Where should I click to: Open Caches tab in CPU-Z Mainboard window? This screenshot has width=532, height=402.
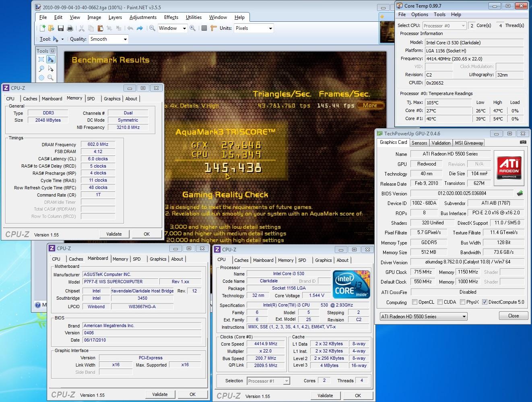[76, 259]
